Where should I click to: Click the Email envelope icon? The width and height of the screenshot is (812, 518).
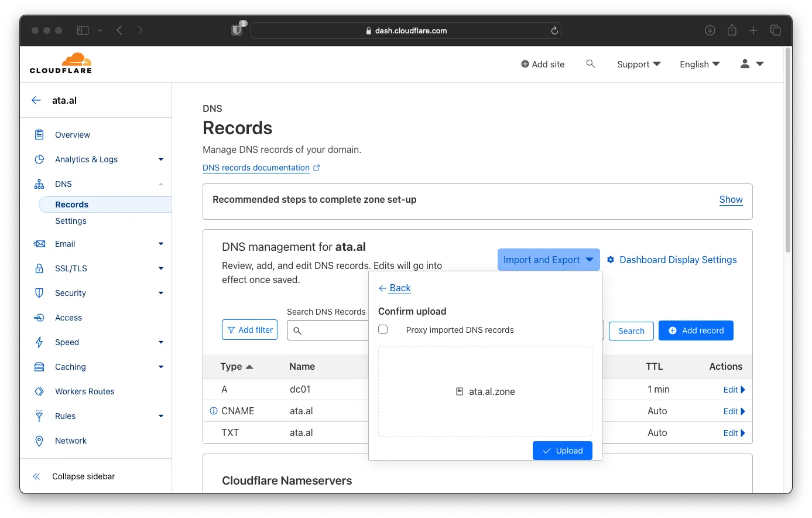pyautogui.click(x=39, y=244)
